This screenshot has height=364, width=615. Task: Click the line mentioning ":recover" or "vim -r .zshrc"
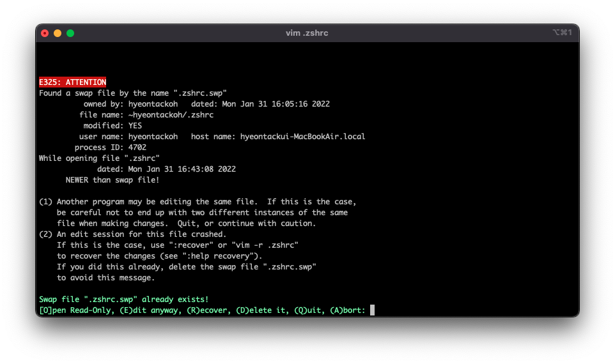click(178, 245)
